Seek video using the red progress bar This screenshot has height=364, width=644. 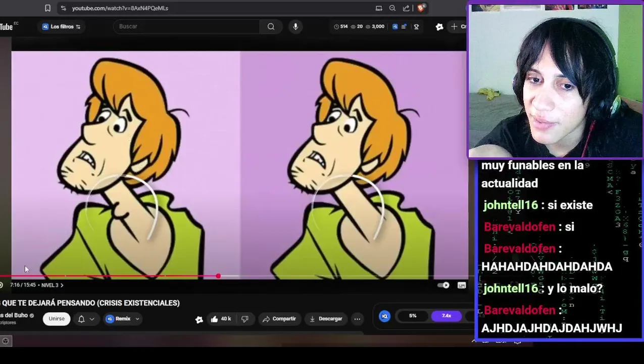pos(233,276)
